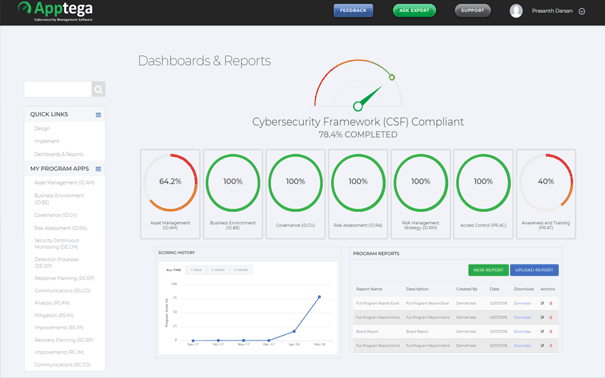Collapse the My Program Apps section
This screenshot has width=605, height=378.
pyautogui.click(x=98, y=169)
